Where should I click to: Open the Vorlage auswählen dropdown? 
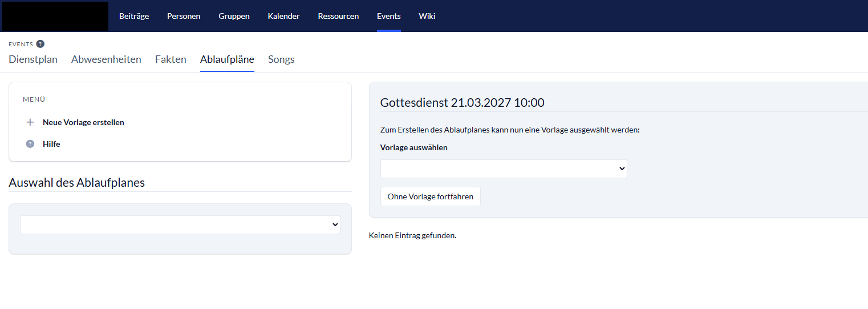(504, 168)
